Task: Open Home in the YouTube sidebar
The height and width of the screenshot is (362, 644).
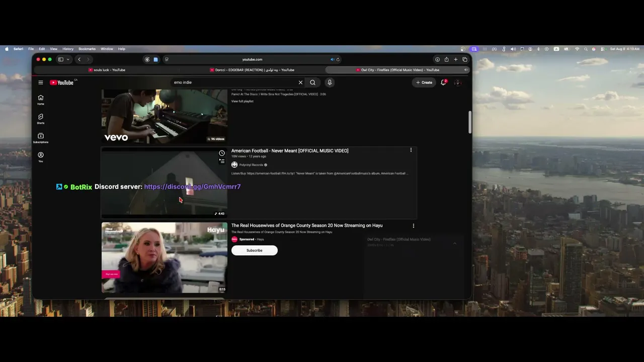Action: click(x=41, y=100)
